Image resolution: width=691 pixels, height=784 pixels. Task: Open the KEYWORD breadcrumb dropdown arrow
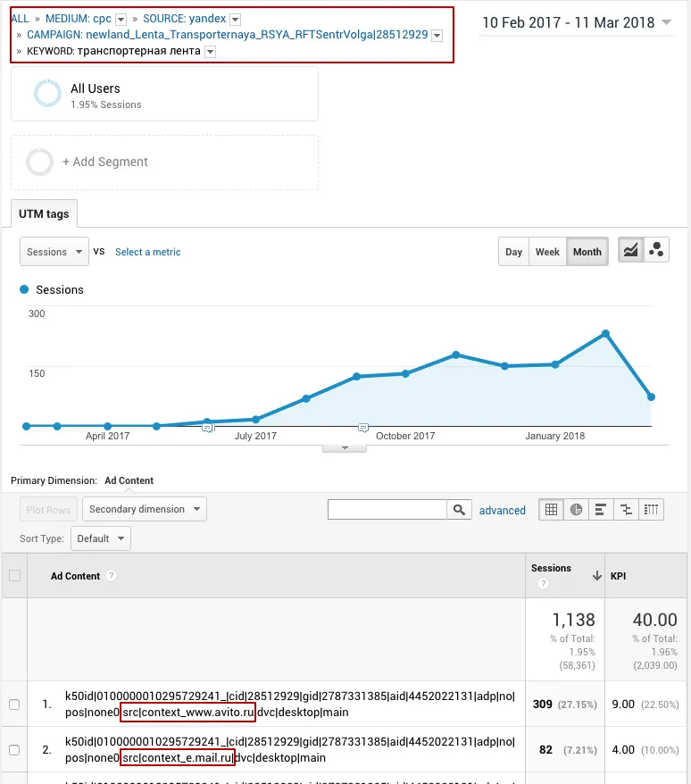[211, 52]
